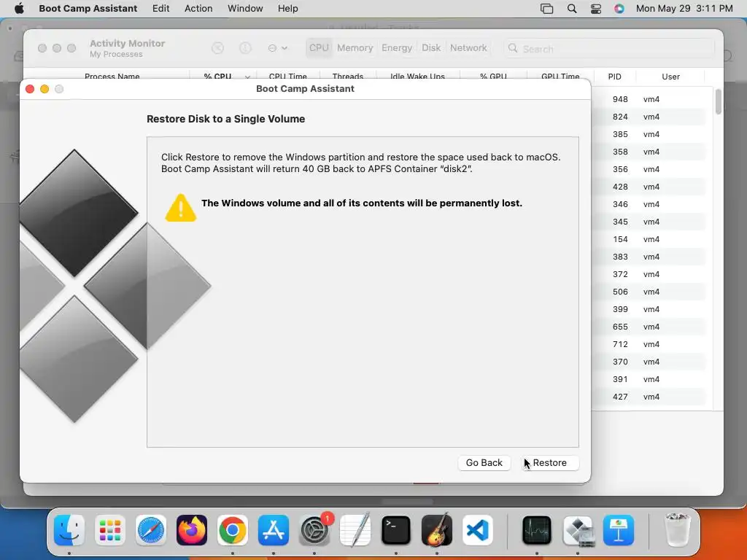
Task: Open App Store from the Dock
Action: tap(274, 530)
